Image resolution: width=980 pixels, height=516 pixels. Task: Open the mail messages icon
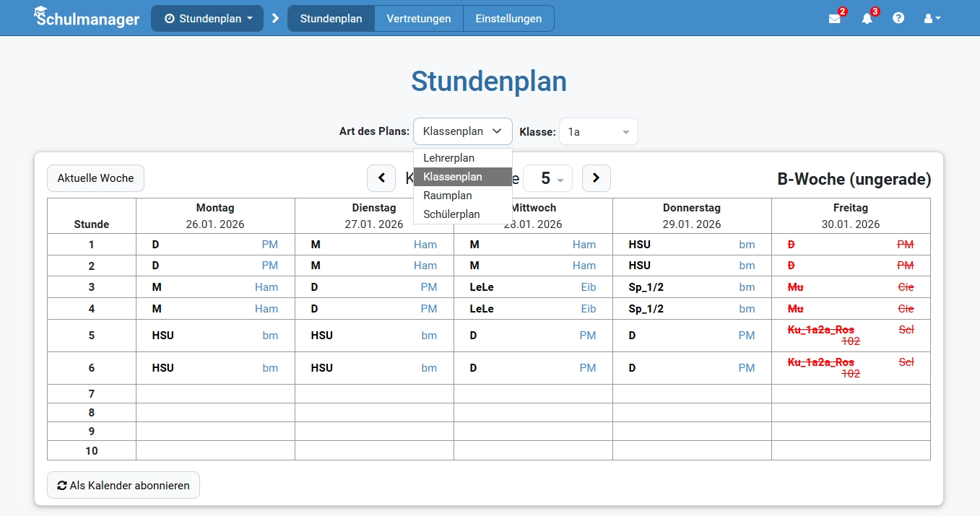[835, 19]
